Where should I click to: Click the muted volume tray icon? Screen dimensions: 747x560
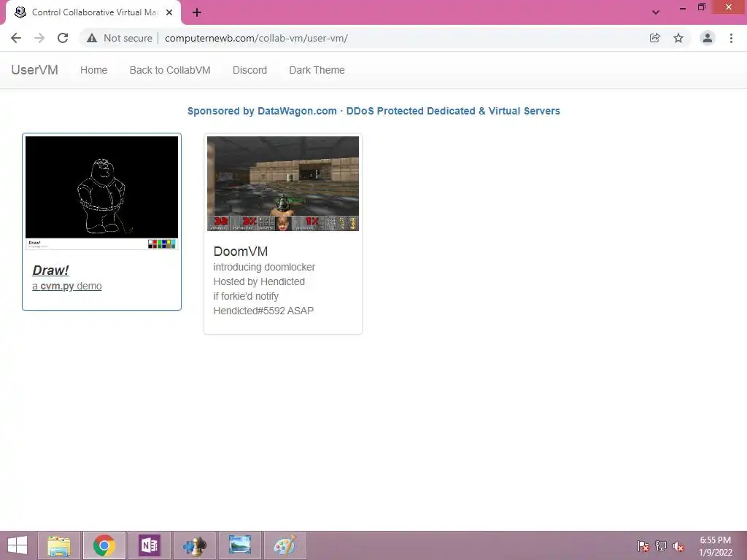tap(678, 546)
